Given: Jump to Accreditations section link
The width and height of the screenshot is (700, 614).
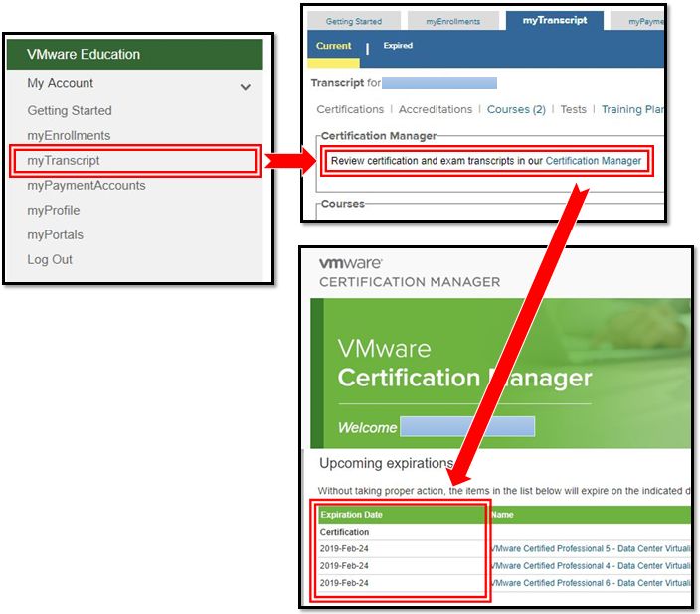Looking at the screenshot, I should [436, 109].
